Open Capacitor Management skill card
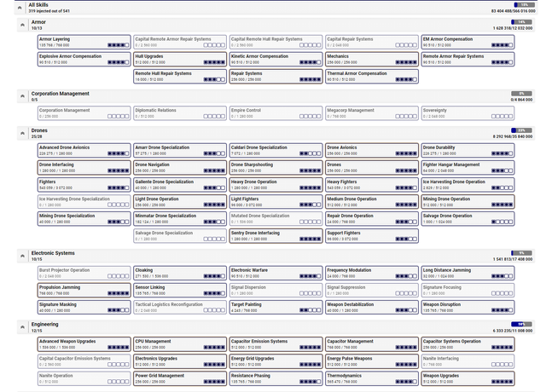546x392 pixels. 372,344
